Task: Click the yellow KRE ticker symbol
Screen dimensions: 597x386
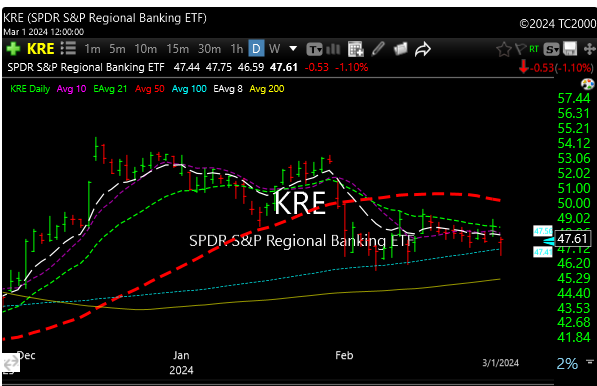Action: 41,49
